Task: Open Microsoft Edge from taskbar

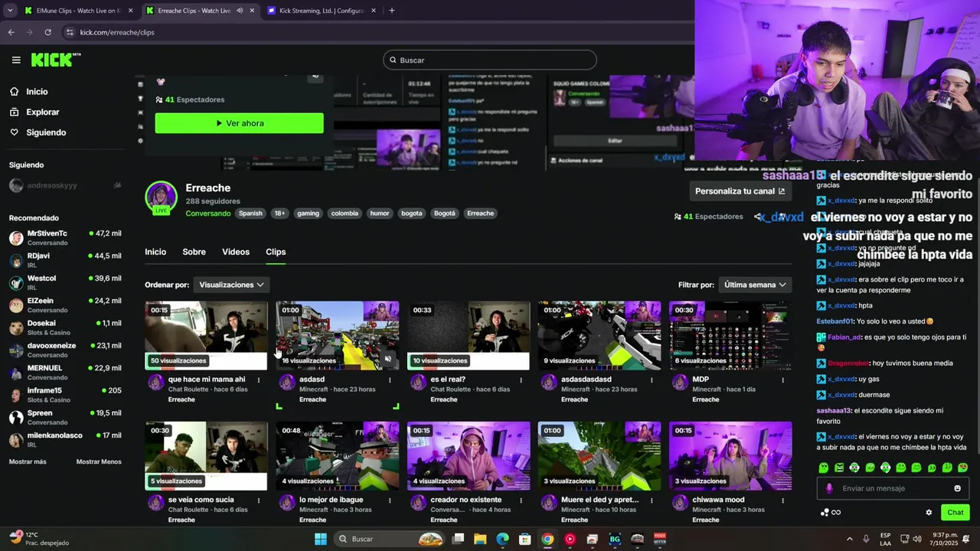Action: coord(502,539)
